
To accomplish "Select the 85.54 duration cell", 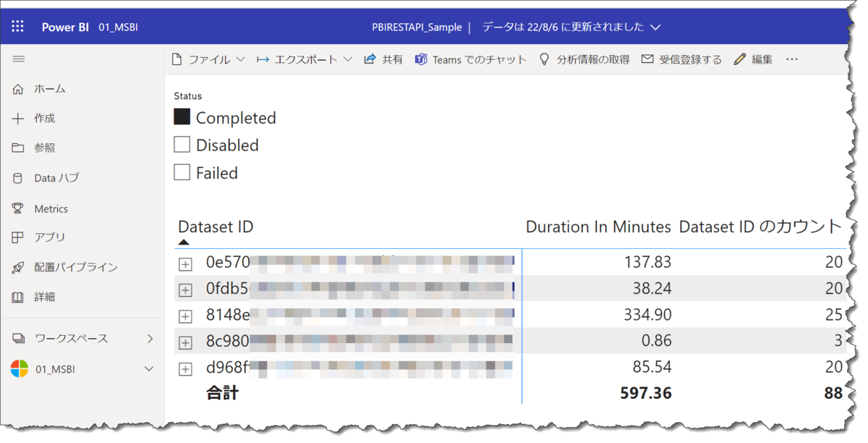I will (652, 367).
